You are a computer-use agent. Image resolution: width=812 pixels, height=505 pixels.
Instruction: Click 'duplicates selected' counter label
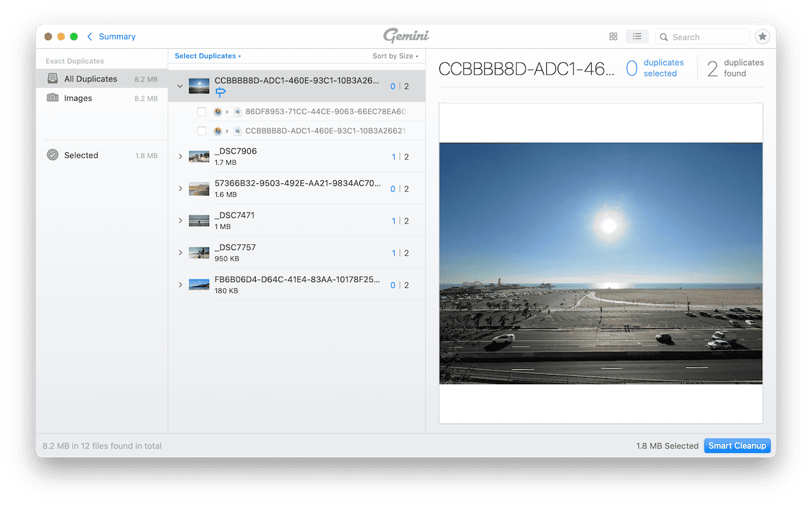click(x=663, y=68)
